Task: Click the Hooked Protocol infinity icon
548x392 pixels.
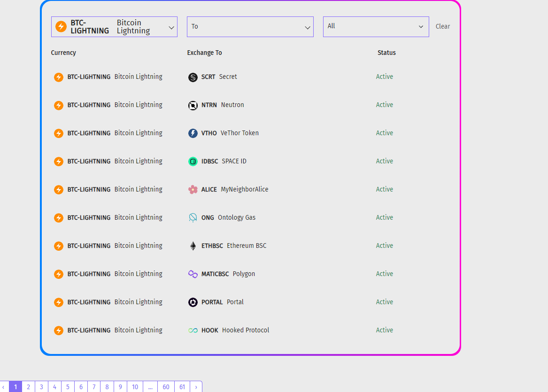Action: tap(193, 331)
